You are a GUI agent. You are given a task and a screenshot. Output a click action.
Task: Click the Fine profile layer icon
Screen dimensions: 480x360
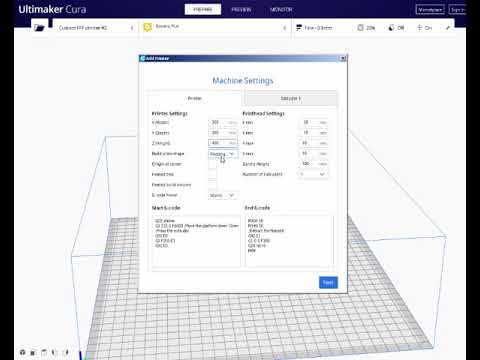pos(299,28)
